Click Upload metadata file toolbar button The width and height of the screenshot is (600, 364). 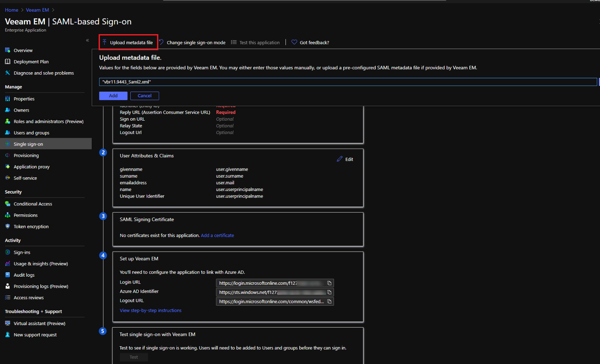coord(128,42)
